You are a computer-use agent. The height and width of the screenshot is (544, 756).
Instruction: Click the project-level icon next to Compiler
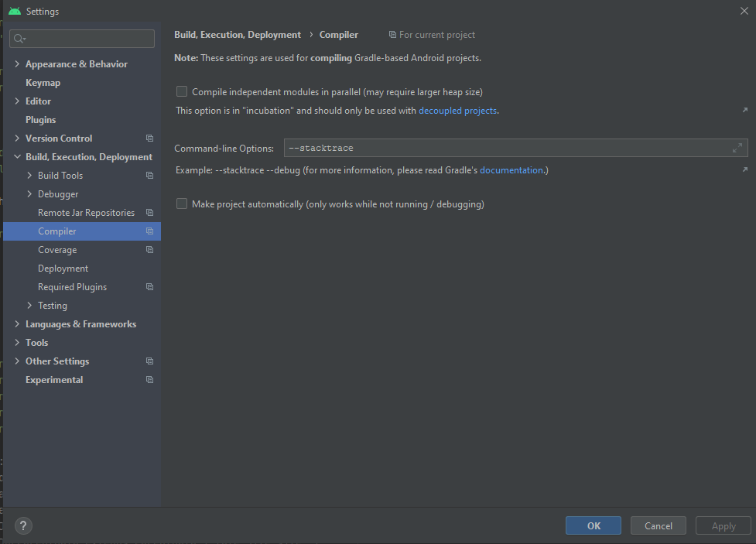(149, 231)
